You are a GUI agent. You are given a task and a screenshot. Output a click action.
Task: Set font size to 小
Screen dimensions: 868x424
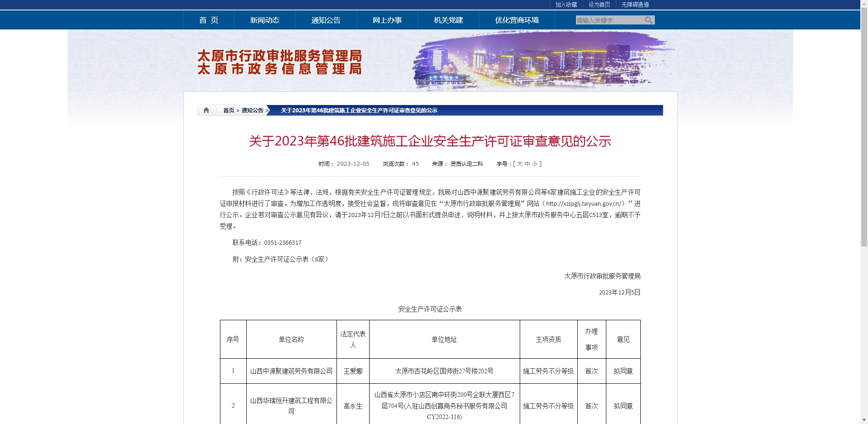click(x=535, y=164)
